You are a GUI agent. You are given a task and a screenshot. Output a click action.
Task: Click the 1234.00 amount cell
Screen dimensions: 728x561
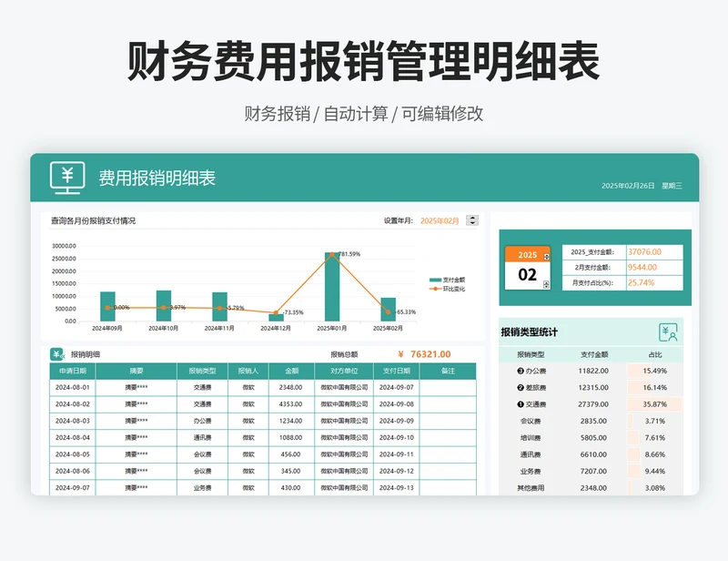(x=290, y=421)
